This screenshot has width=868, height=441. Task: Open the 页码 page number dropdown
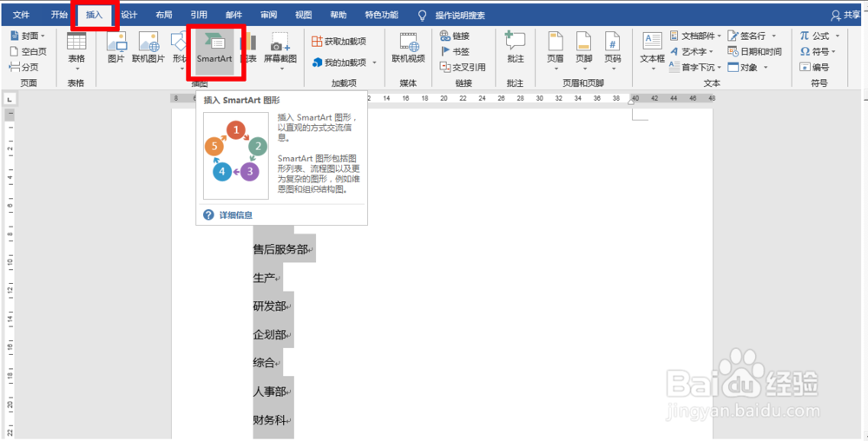[612, 52]
